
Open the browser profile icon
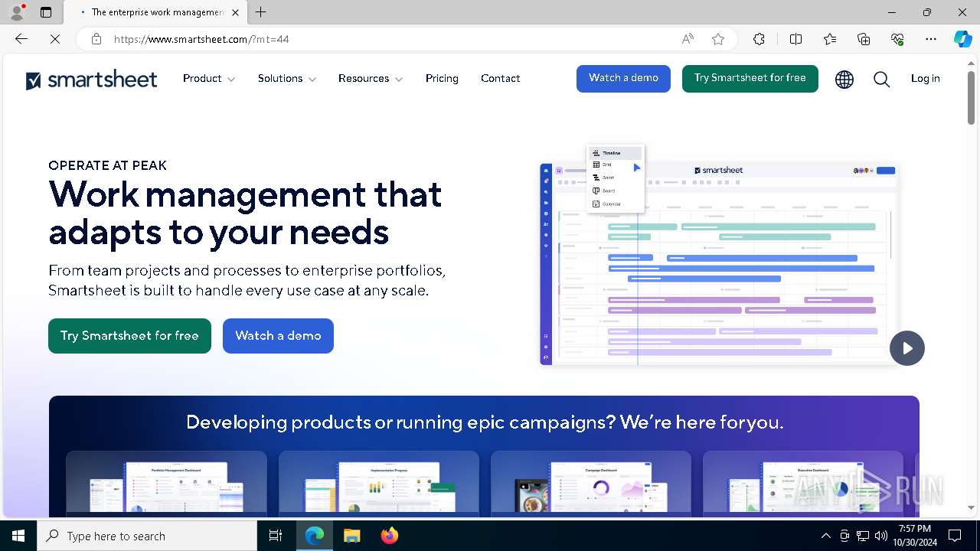pyautogui.click(x=17, y=12)
